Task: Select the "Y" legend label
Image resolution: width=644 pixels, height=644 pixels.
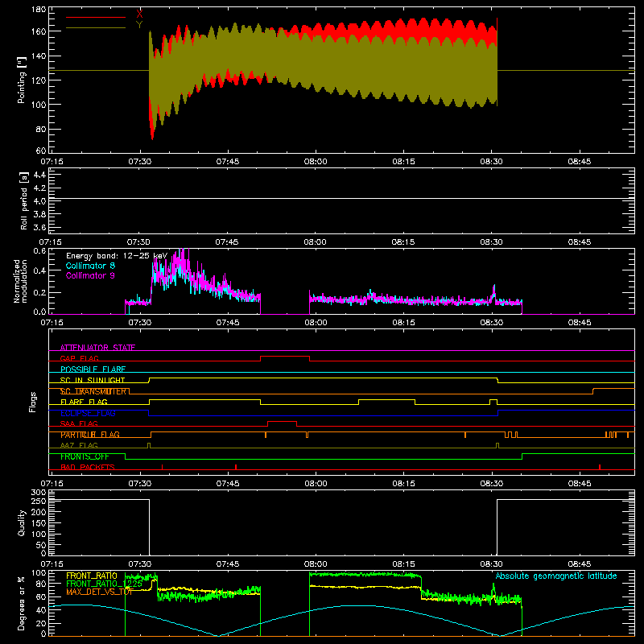Action: coord(139,25)
